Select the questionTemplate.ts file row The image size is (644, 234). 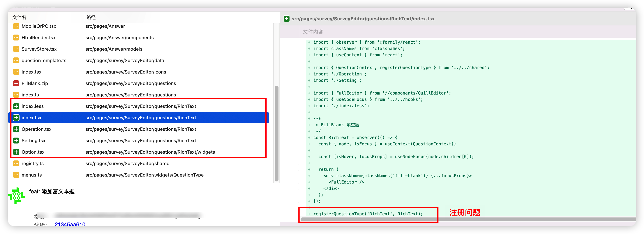139,61
